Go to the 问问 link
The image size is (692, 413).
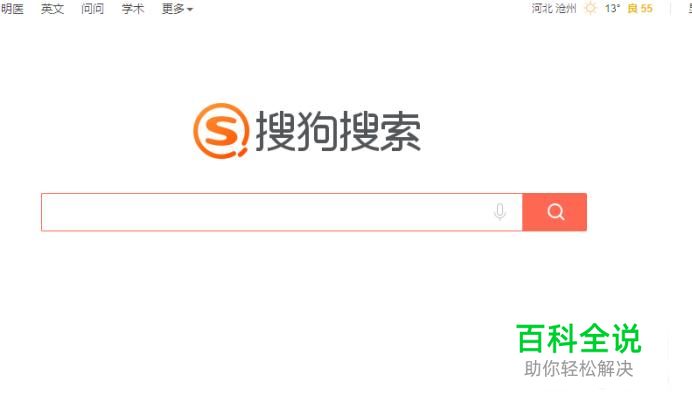(x=93, y=8)
